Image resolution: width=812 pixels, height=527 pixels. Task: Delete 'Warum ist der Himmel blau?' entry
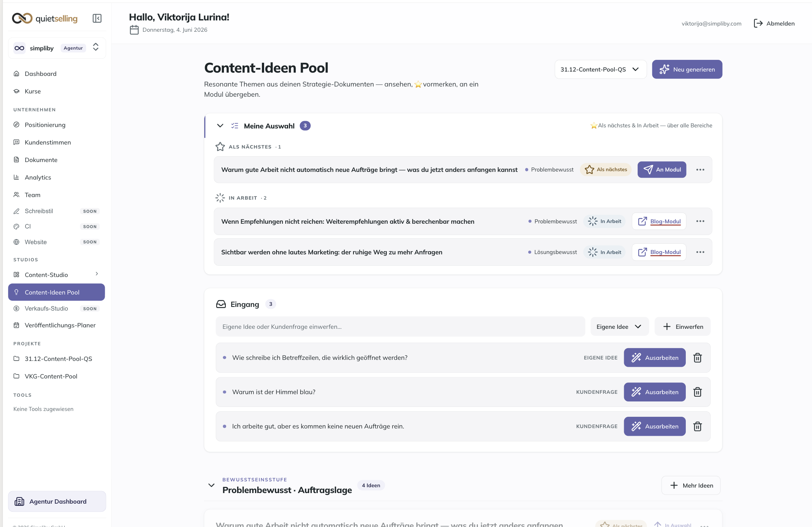(x=697, y=392)
